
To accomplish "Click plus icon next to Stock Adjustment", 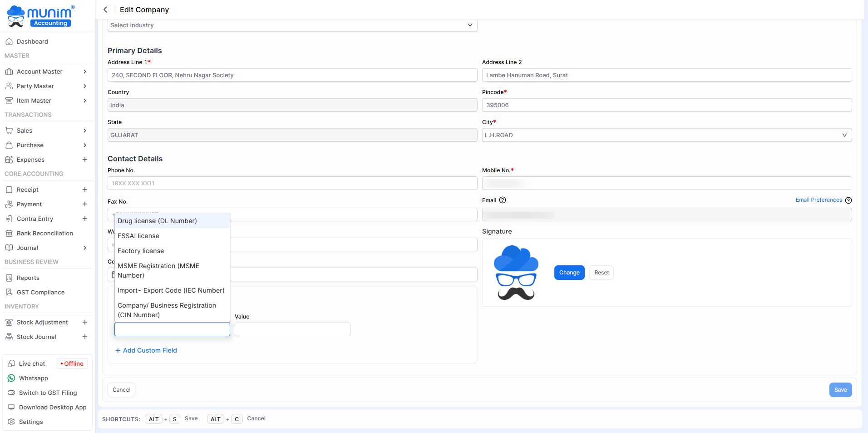I will [85, 322].
